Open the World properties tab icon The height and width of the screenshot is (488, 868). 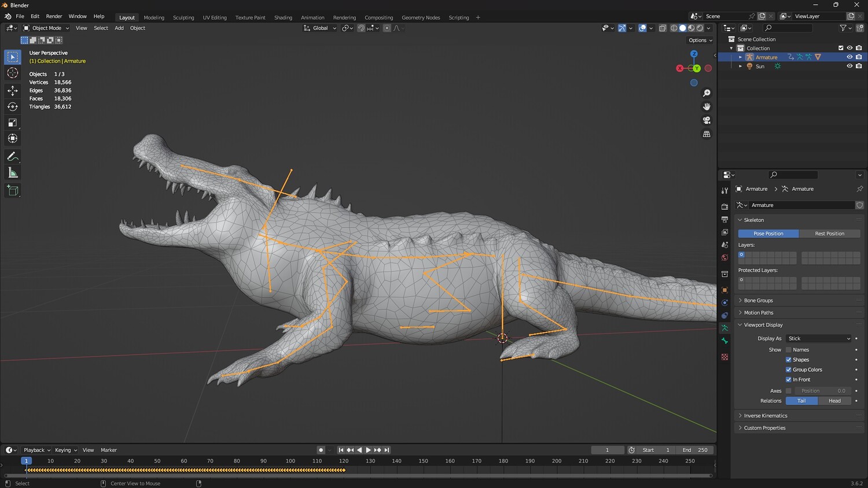tap(724, 257)
